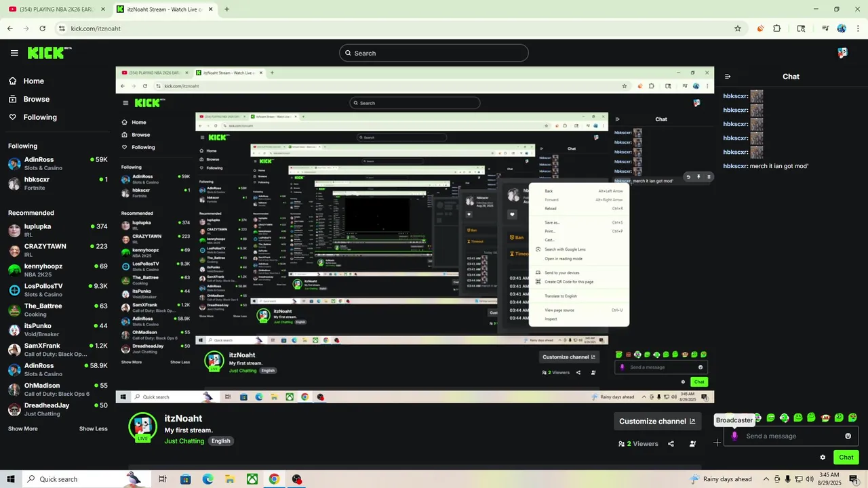Click the Home icon in the sidebar

pyautogui.click(x=13, y=81)
